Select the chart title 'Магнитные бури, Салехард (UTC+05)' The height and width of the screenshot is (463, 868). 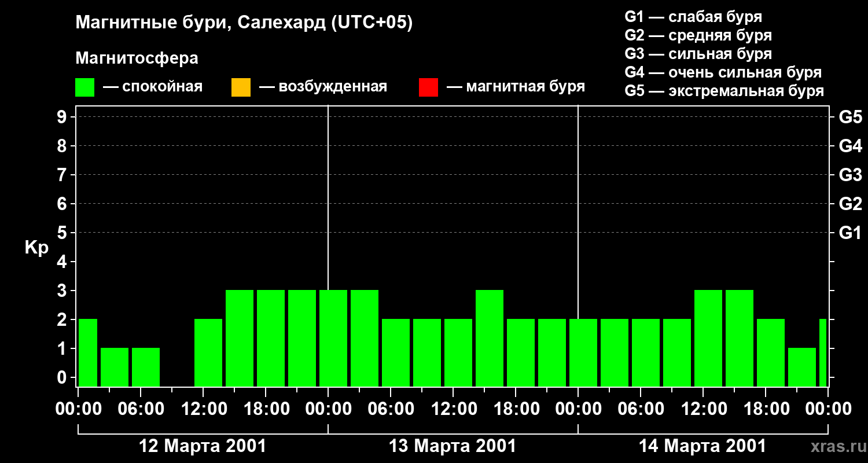click(244, 23)
